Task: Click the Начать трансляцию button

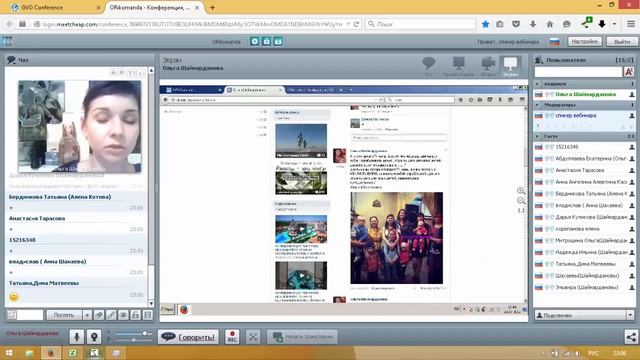Action: pos(302,337)
